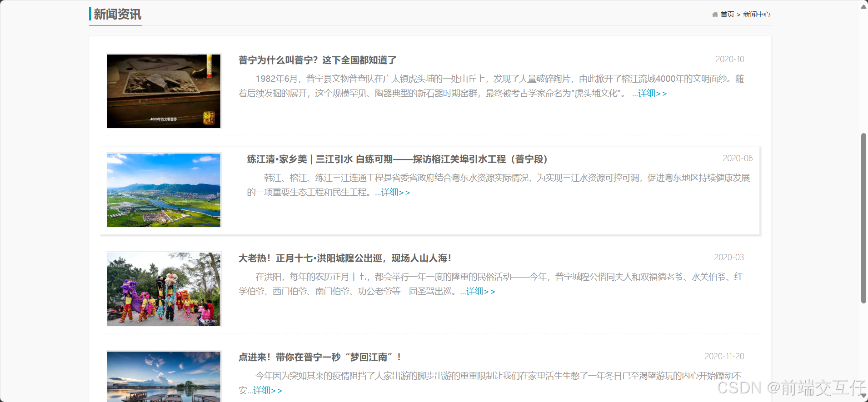Click the summary text beginning 韩江、榕江、练江
The image size is (868, 402).
tap(499, 185)
